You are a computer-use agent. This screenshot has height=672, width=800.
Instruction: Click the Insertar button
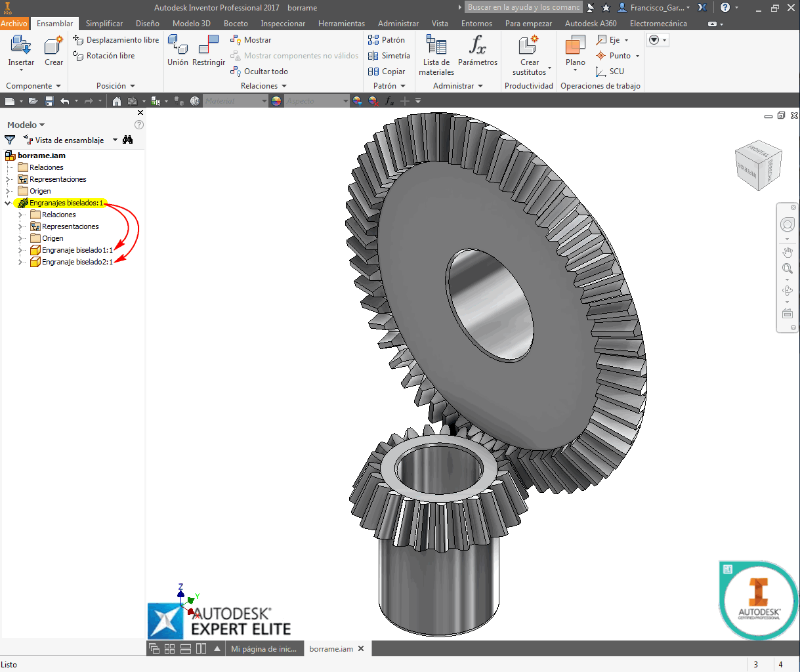(20, 52)
